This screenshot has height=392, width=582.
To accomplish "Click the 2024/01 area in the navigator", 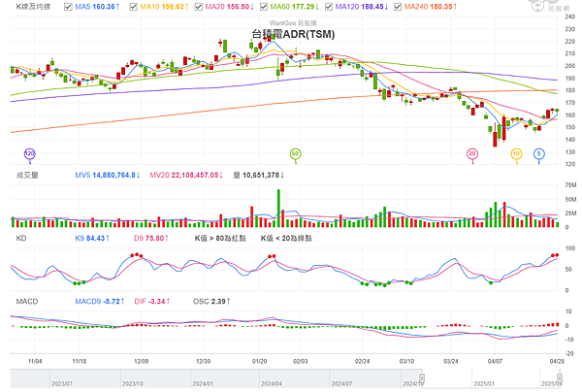I will tap(203, 383).
